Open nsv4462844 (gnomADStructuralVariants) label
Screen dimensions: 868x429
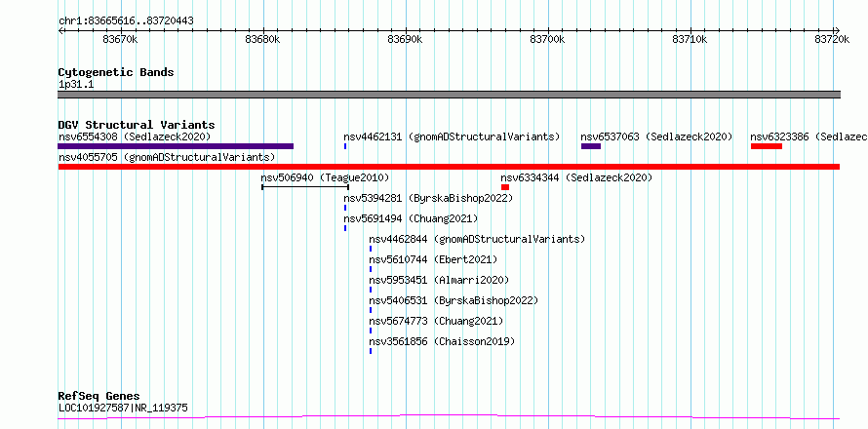point(477,239)
